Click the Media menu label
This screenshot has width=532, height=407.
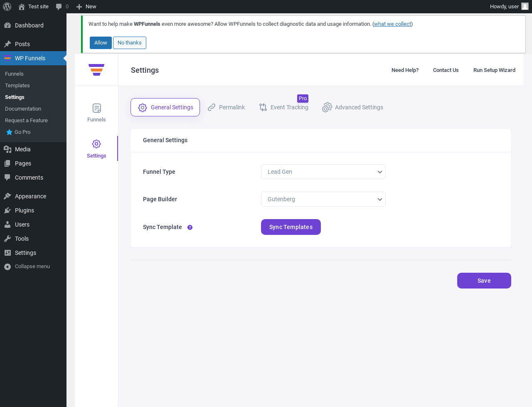click(22, 149)
